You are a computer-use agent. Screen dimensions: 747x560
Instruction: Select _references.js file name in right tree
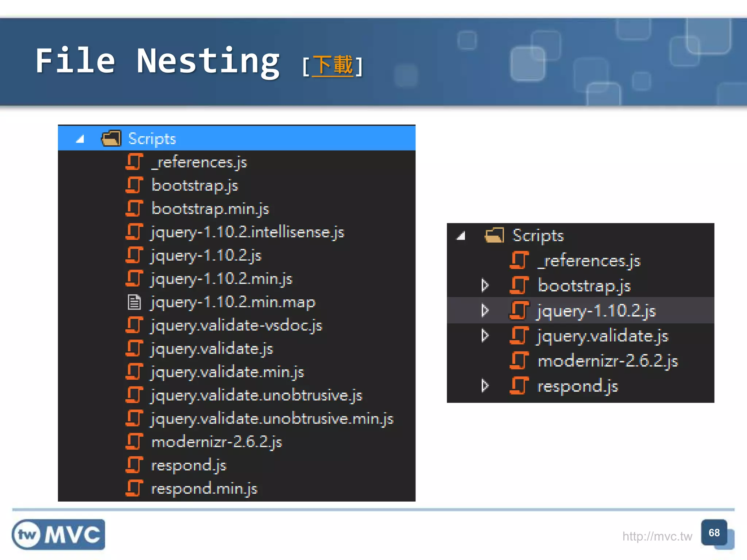tap(589, 261)
